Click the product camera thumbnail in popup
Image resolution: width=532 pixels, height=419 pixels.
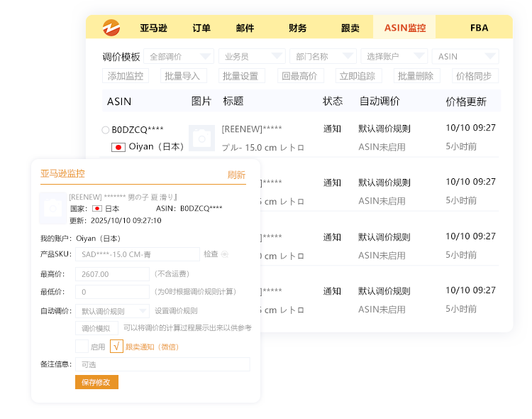click(x=52, y=208)
